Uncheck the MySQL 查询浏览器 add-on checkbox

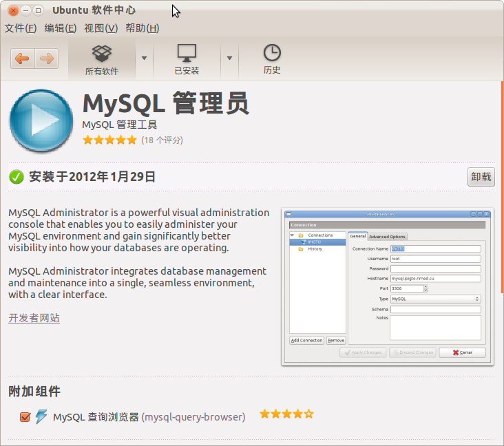(x=25, y=417)
